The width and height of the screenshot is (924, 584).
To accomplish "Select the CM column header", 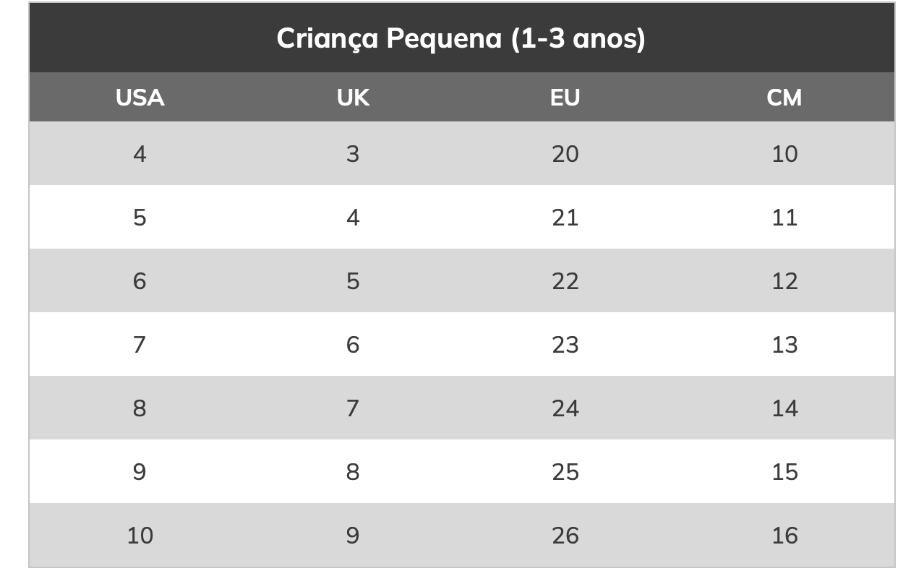I will coord(784,98).
